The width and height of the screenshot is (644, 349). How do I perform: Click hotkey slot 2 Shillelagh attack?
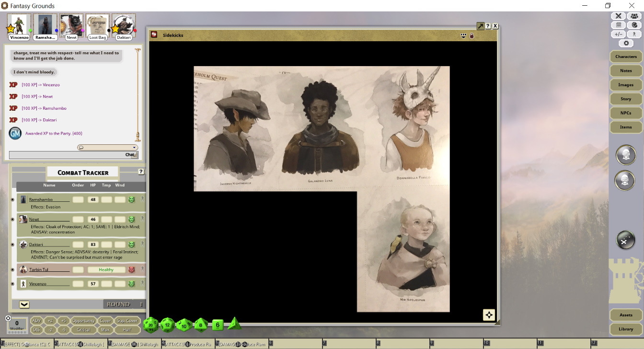click(x=80, y=344)
